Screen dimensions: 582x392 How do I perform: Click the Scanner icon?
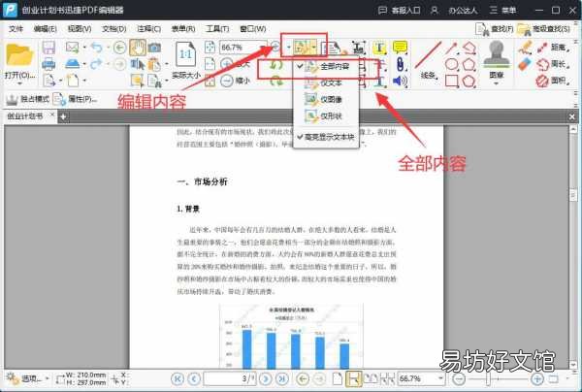[73, 64]
